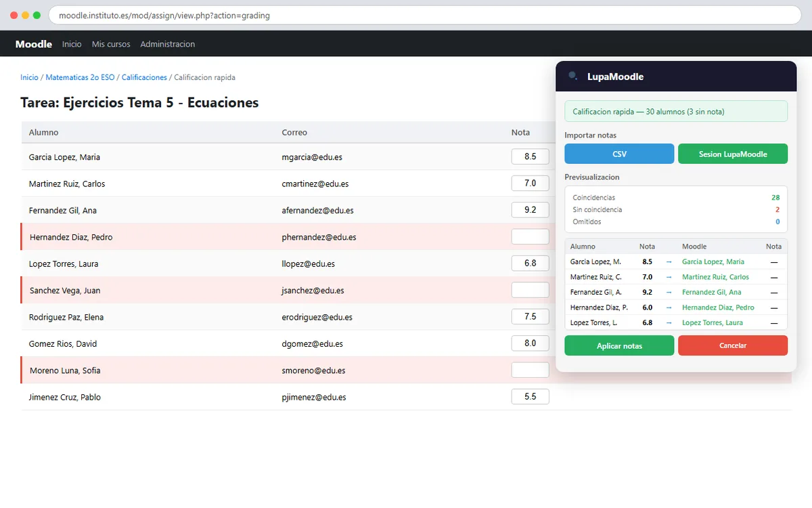Click imported grade 6.0 in preview

pyautogui.click(x=648, y=308)
